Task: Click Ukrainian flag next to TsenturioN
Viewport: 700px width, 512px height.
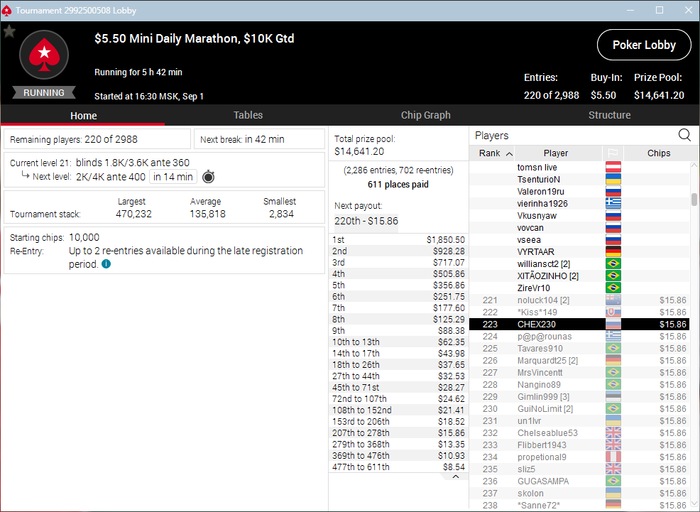Action: coord(613,179)
